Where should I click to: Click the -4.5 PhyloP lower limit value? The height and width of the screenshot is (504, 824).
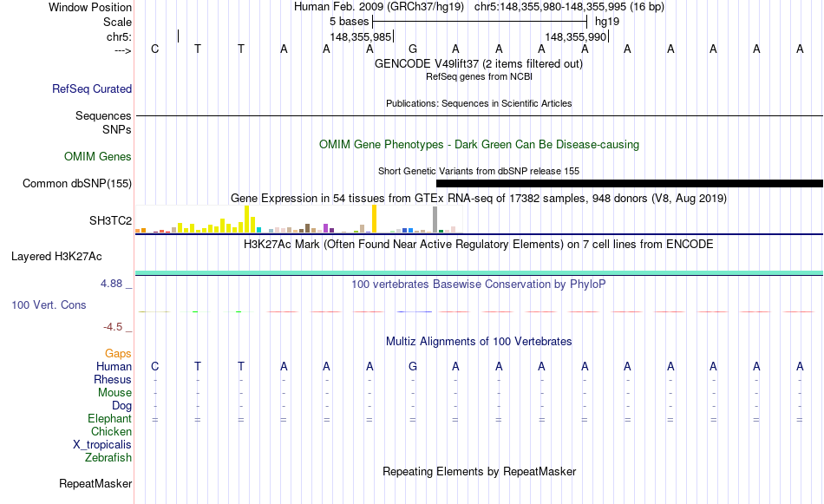(113, 327)
